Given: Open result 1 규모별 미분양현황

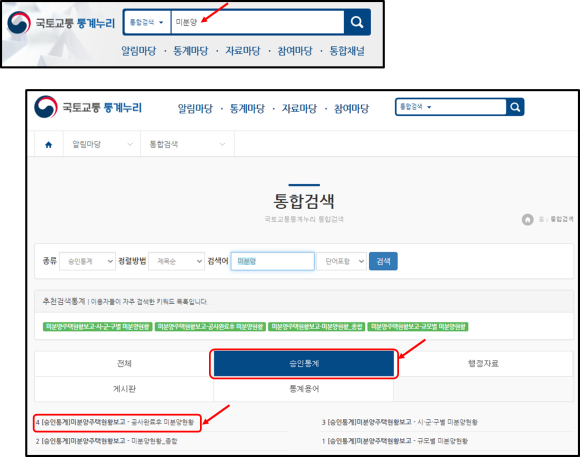Looking at the screenshot, I should pos(395,441).
